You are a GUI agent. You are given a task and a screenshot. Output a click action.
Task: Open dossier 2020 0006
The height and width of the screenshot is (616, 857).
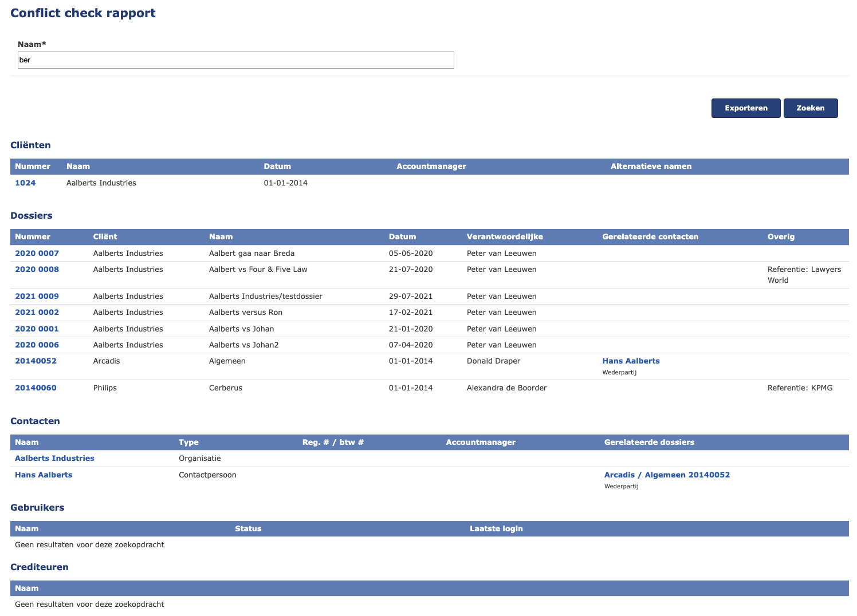37,345
